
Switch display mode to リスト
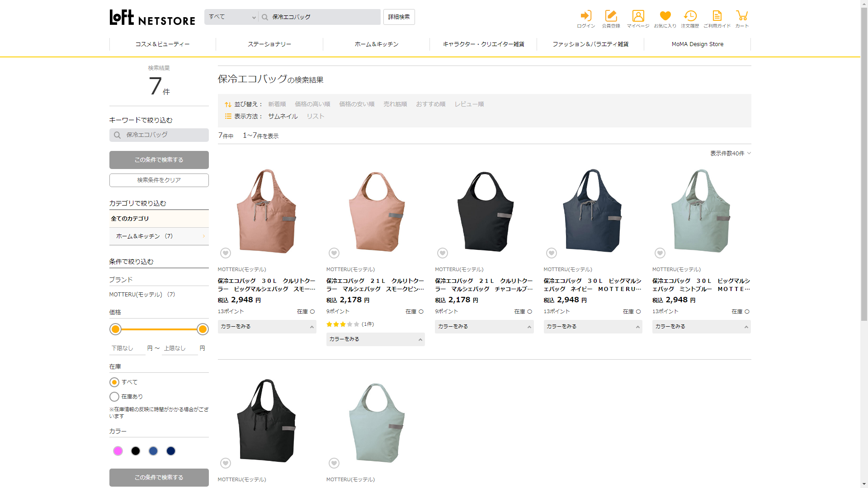click(315, 116)
